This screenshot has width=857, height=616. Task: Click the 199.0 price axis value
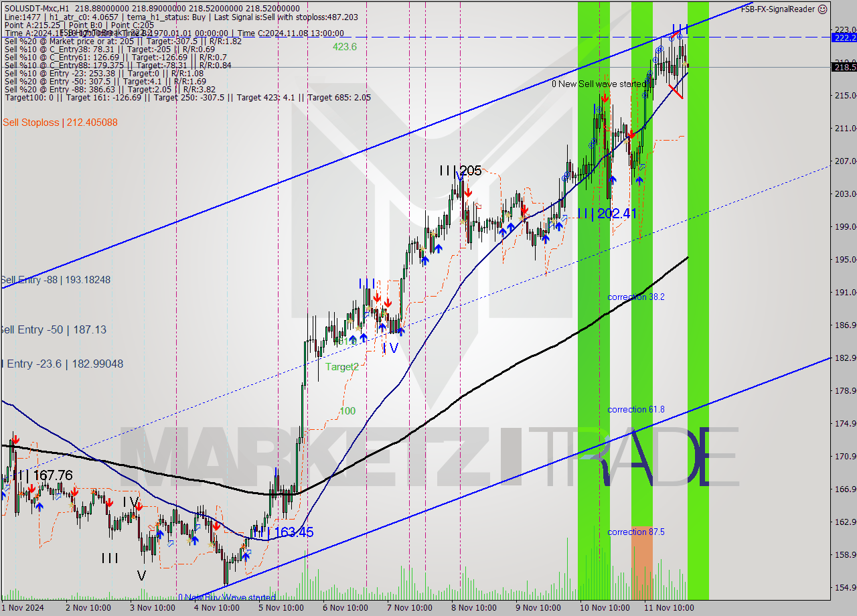point(844,226)
